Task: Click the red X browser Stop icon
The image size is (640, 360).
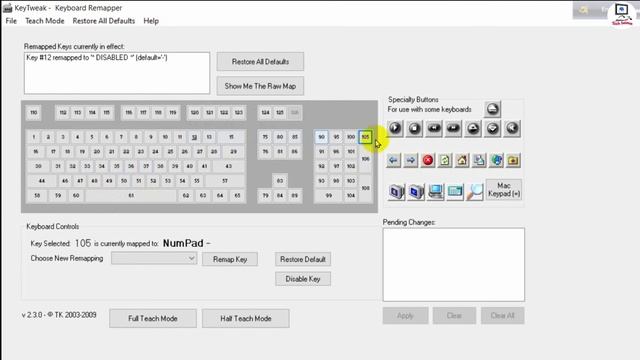Action: pyautogui.click(x=428, y=160)
